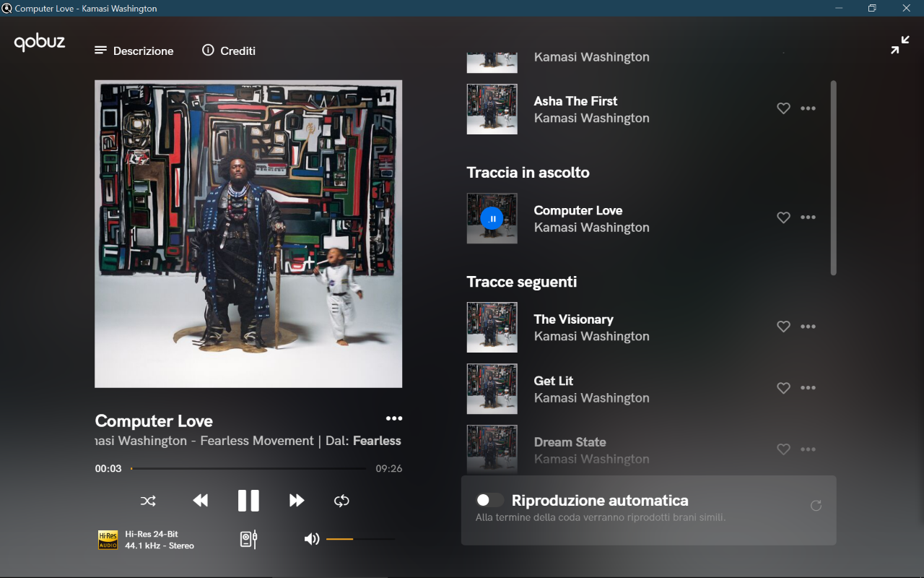Click the Computer Love title under the cover

click(x=154, y=421)
